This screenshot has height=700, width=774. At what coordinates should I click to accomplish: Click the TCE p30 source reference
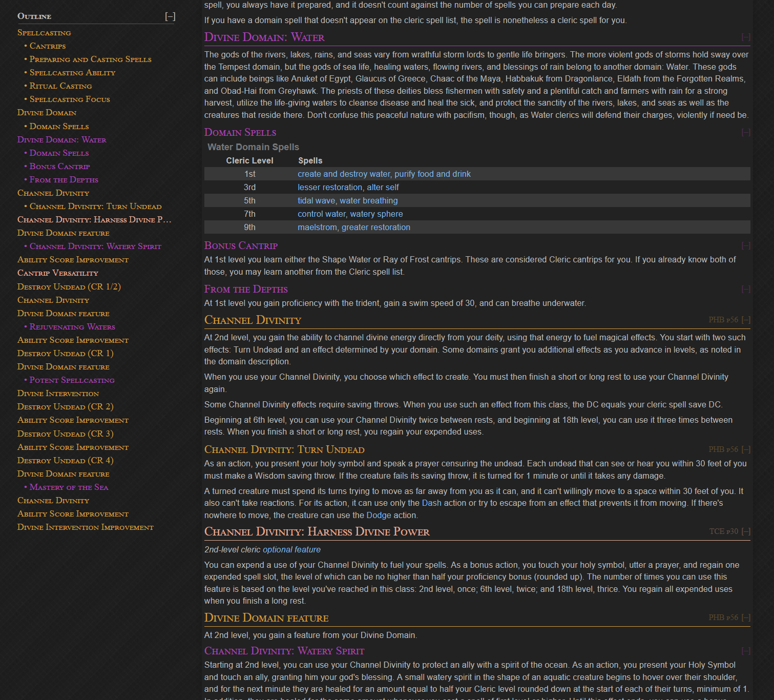pyautogui.click(x=723, y=531)
